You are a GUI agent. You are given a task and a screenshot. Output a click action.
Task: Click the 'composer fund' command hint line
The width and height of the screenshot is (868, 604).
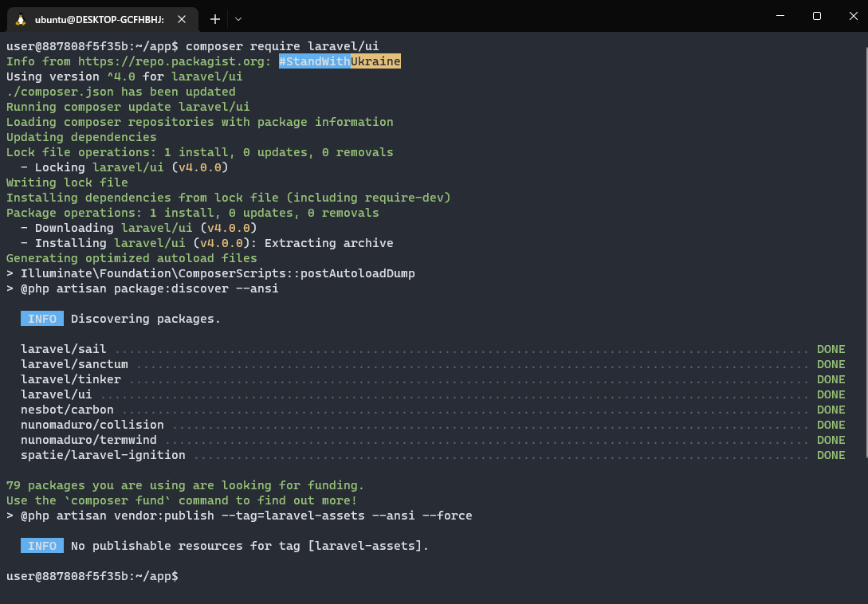click(182, 500)
